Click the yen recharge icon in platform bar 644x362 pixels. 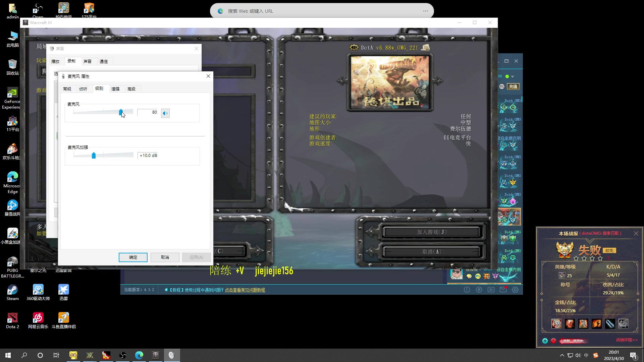pos(479,290)
